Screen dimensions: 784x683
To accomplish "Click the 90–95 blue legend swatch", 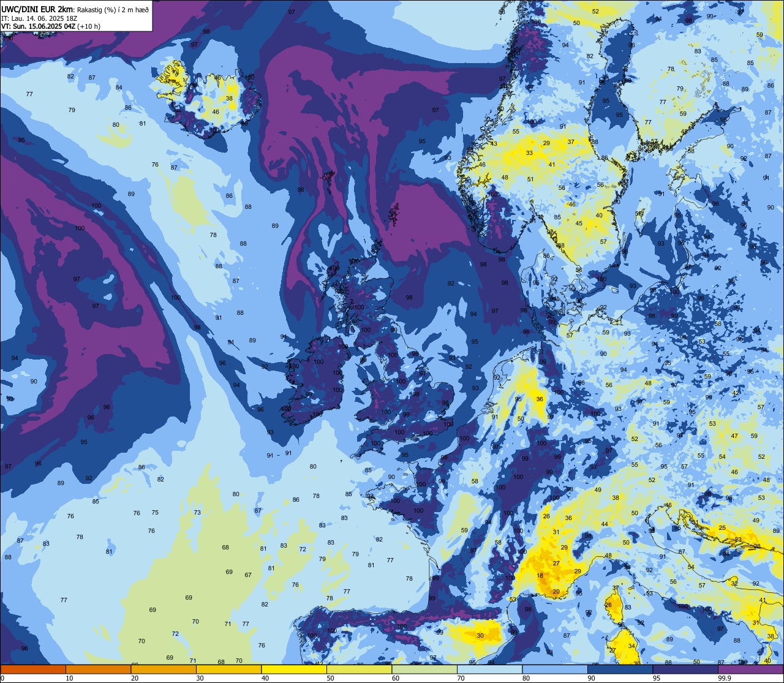I will (620, 669).
